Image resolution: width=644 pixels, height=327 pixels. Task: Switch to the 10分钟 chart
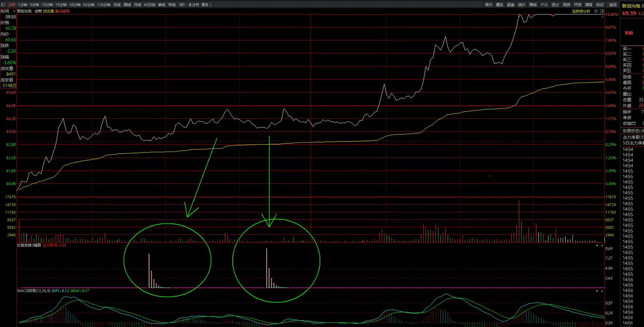coord(47,5)
